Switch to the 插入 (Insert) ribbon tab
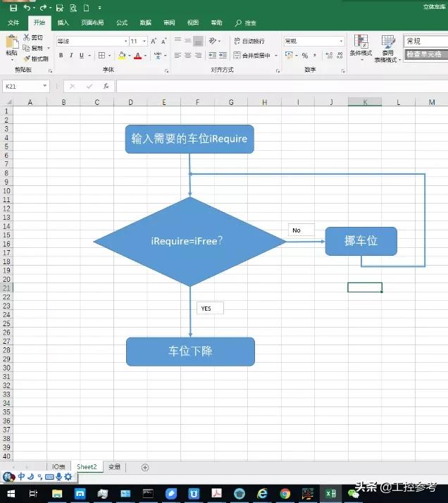Image resolution: width=448 pixels, height=503 pixels. [63, 23]
